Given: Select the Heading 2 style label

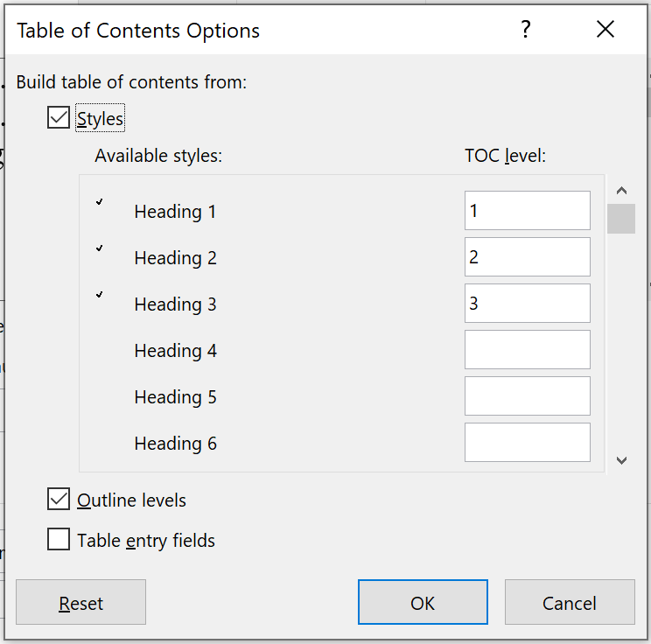Looking at the screenshot, I should [x=175, y=258].
